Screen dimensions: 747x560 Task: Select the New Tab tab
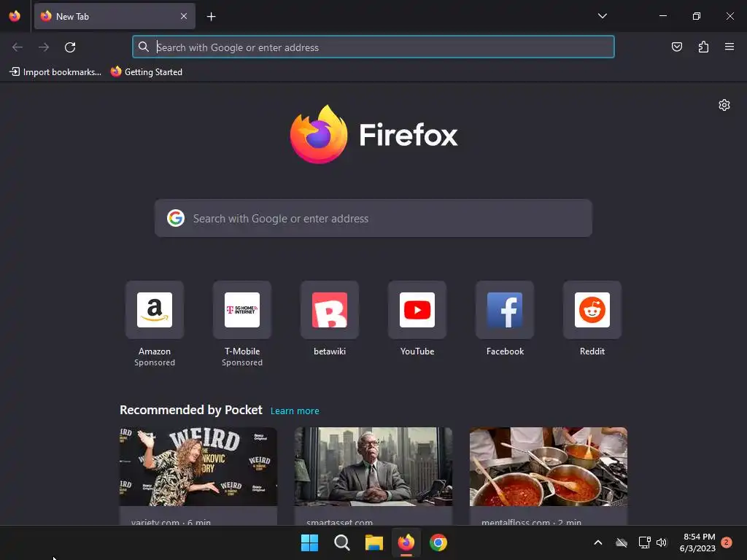point(115,16)
